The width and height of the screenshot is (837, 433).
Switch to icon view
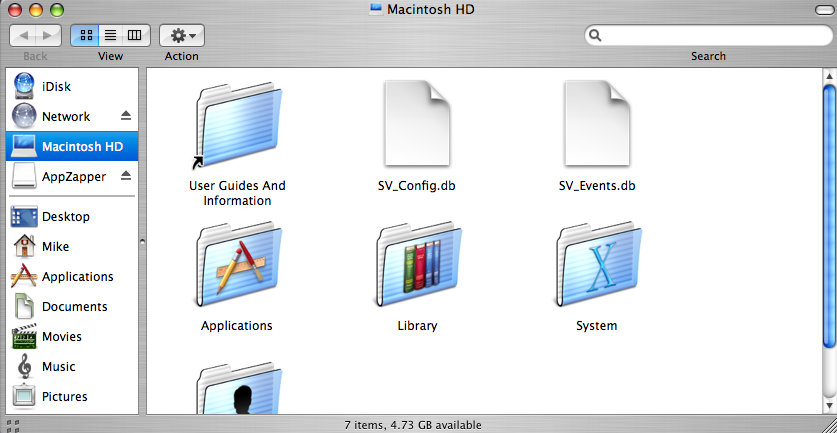pos(86,35)
